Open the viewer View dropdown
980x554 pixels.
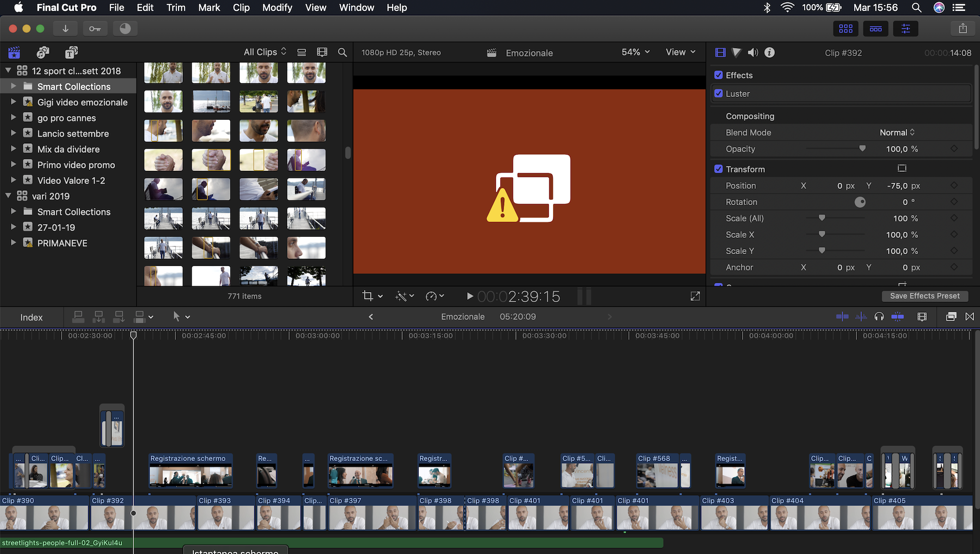pos(681,52)
